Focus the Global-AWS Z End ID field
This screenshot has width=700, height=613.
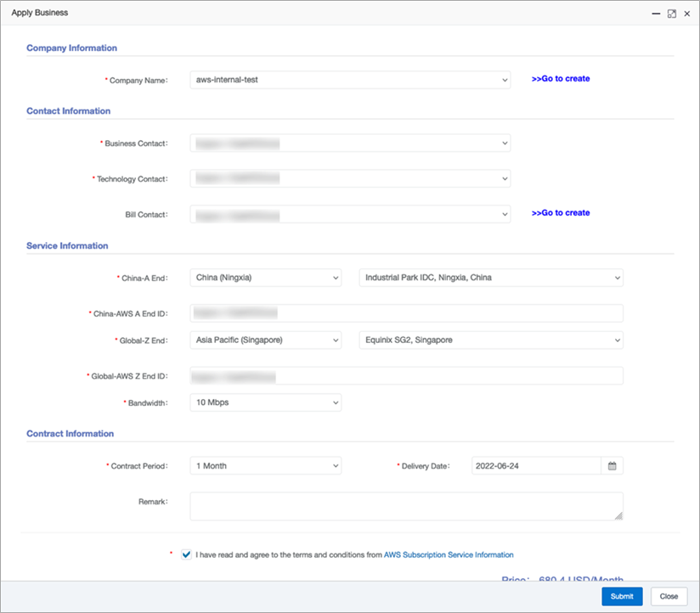406,375
